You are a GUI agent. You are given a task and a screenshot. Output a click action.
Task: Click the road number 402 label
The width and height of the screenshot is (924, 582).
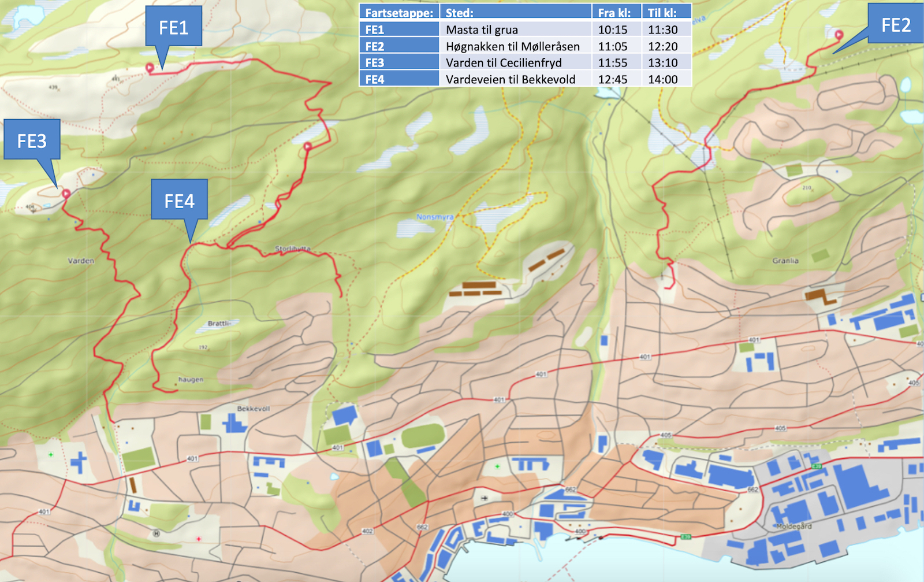coord(367,531)
